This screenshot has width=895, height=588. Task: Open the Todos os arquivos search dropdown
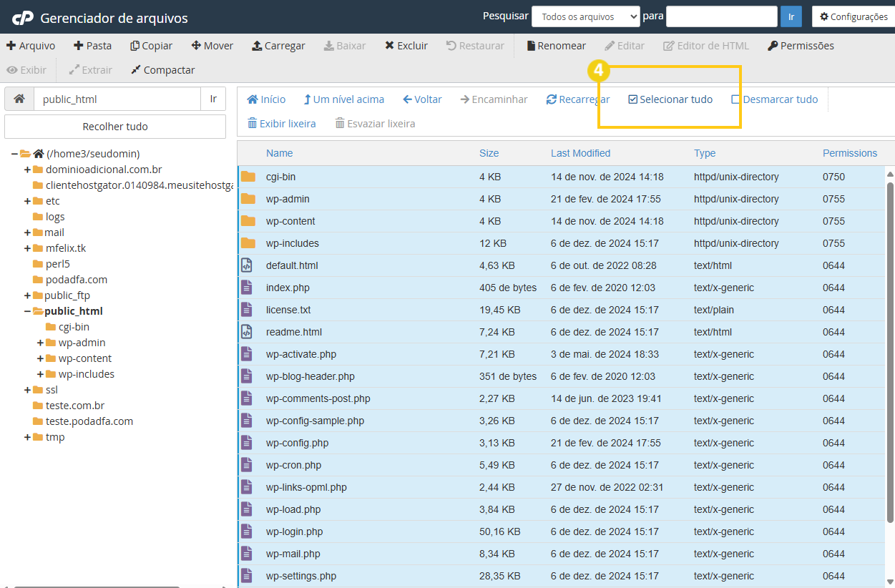586,16
